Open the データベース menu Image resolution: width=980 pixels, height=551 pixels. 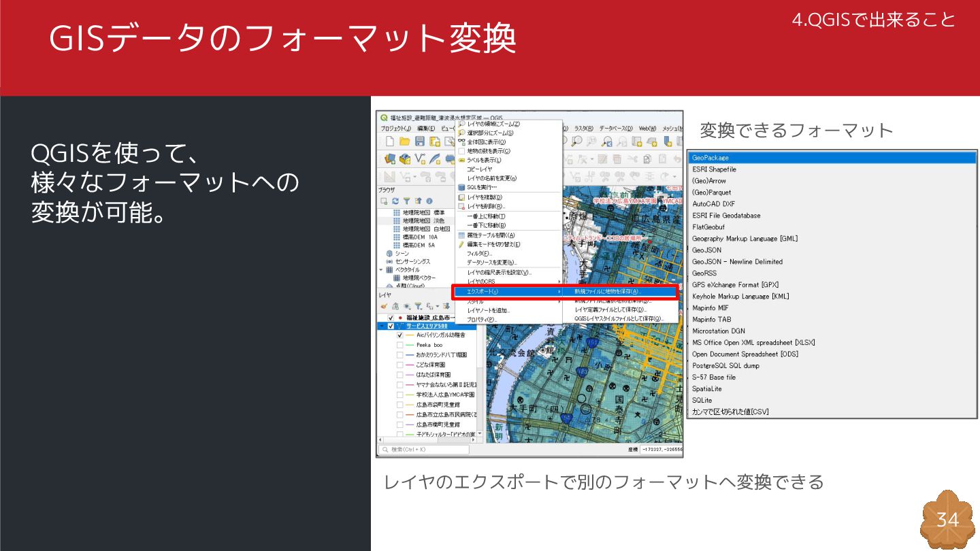point(616,129)
